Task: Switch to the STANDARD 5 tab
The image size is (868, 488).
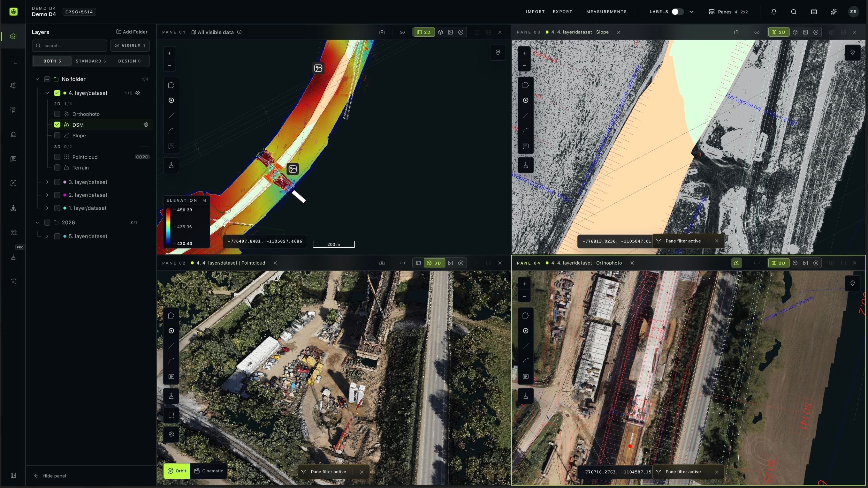Action: (91, 61)
